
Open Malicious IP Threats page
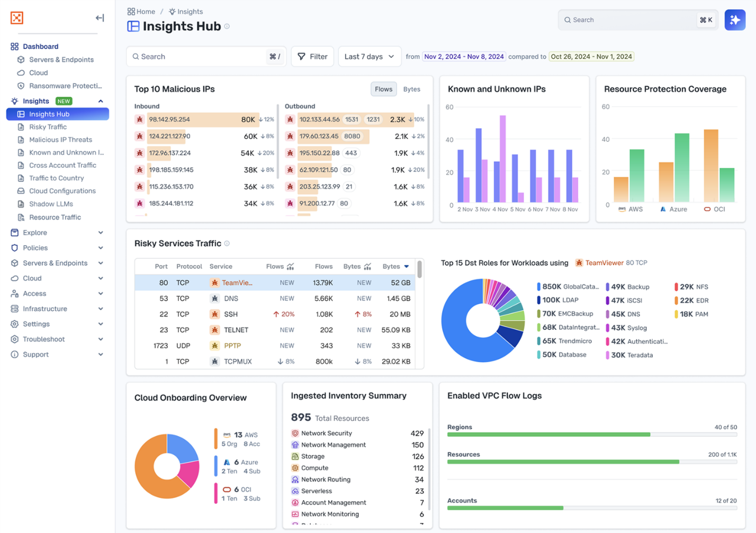click(60, 140)
